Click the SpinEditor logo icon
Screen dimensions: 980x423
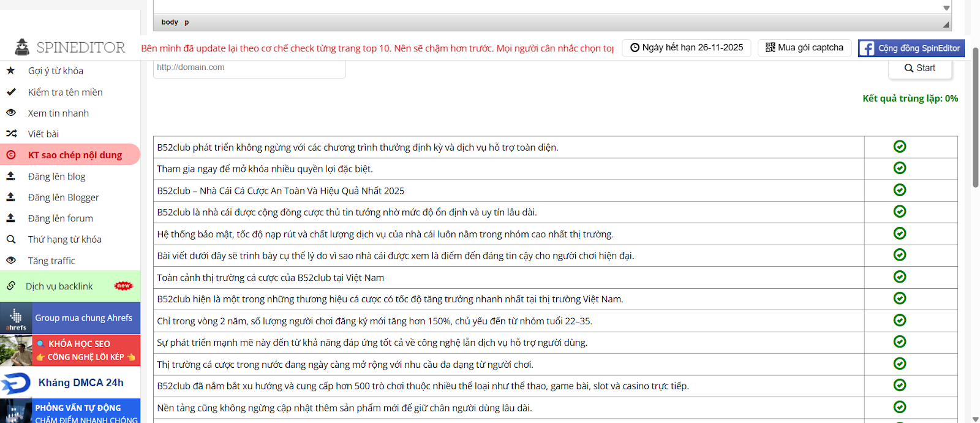[22, 47]
